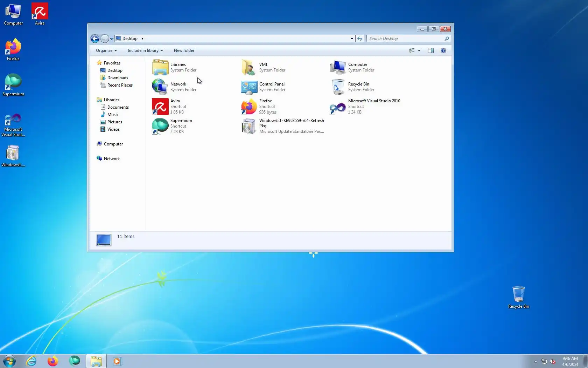Open the Include in library dropdown

145,50
